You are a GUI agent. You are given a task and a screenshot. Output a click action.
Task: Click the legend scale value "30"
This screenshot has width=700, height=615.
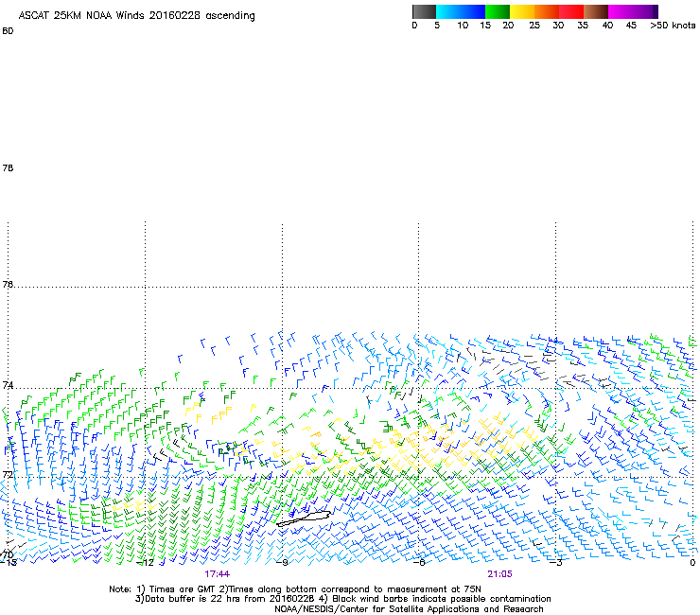[x=558, y=26]
